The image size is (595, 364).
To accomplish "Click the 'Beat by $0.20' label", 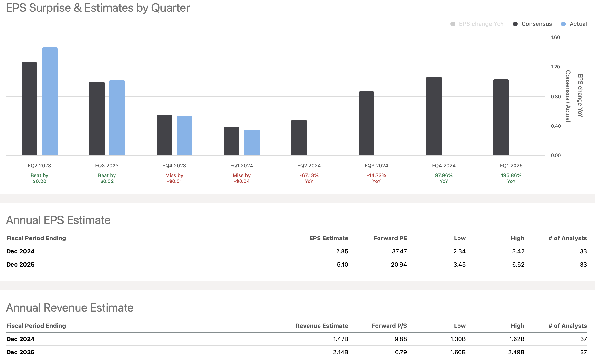I will 39,178.
